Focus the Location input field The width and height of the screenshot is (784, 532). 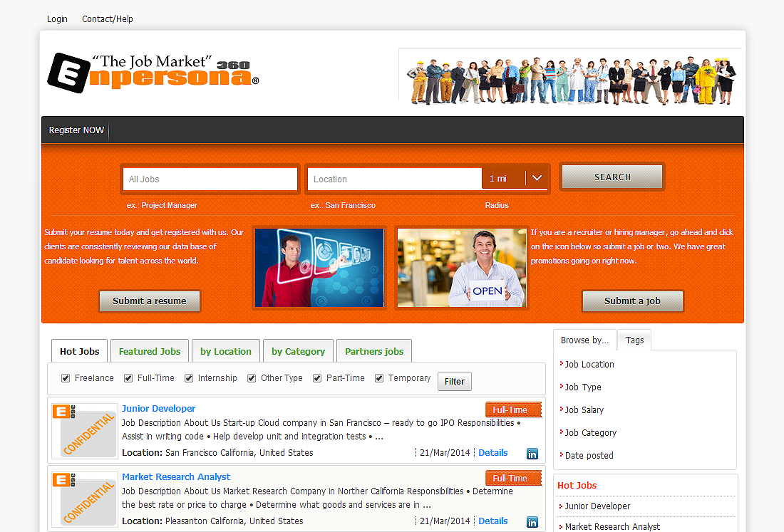pyautogui.click(x=395, y=179)
